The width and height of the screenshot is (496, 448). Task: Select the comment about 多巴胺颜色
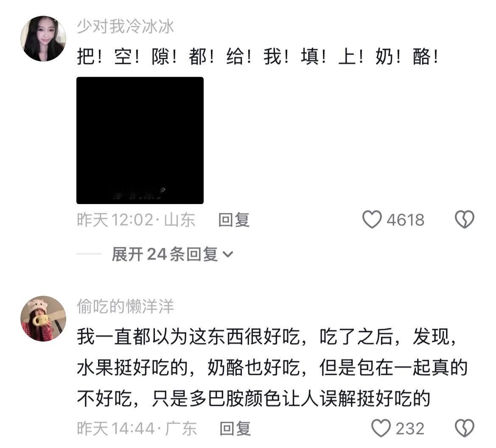pyautogui.click(x=272, y=368)
